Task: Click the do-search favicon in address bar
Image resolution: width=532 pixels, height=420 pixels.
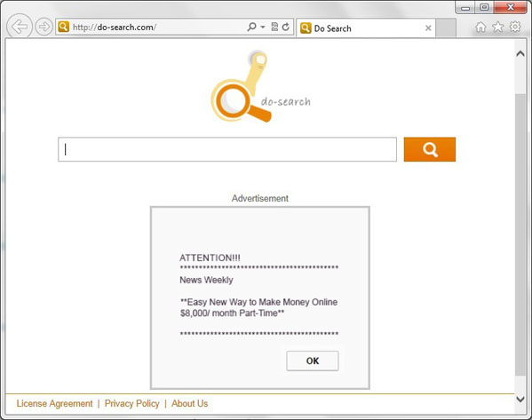Action: coord(63,27)
